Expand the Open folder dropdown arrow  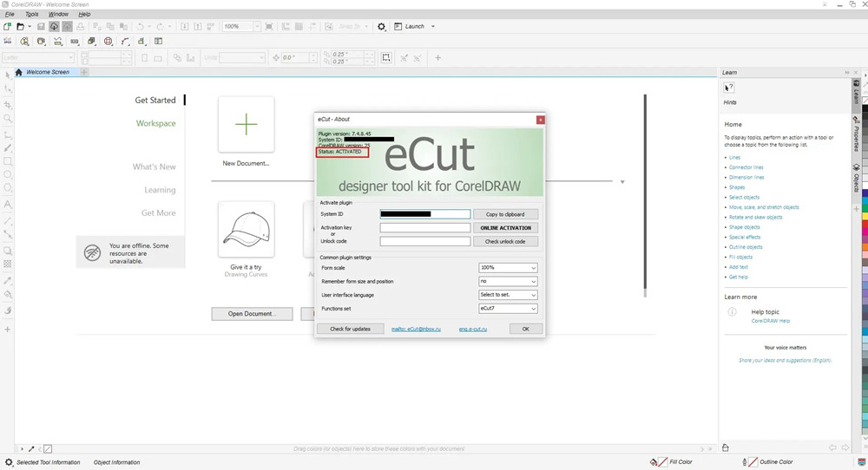pos(30,27)
